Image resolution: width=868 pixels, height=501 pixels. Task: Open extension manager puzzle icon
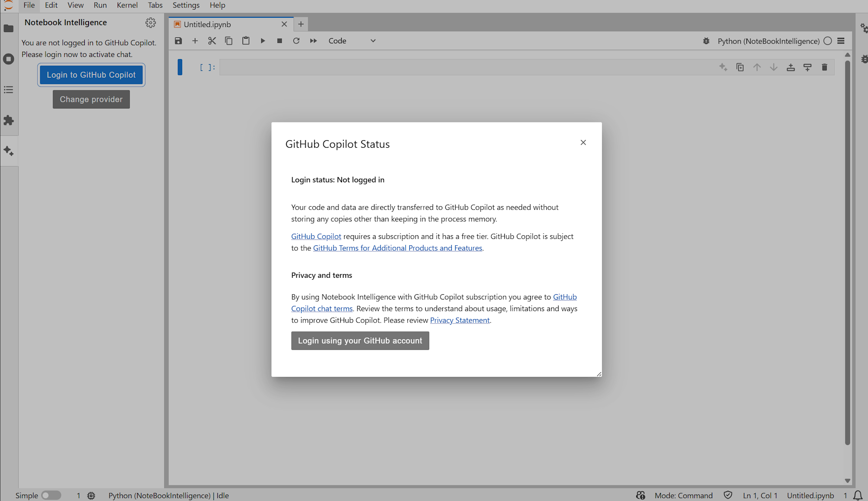point(9,120)
